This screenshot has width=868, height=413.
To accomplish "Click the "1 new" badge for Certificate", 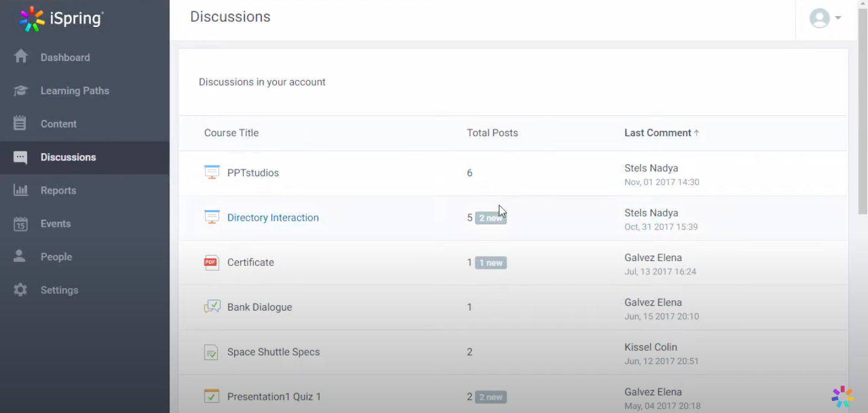I will (x=490, y=263).
